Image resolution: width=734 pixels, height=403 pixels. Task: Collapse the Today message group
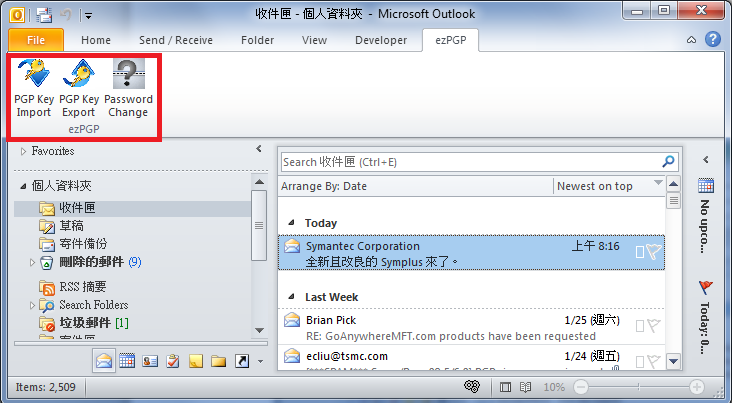(291, 223)
